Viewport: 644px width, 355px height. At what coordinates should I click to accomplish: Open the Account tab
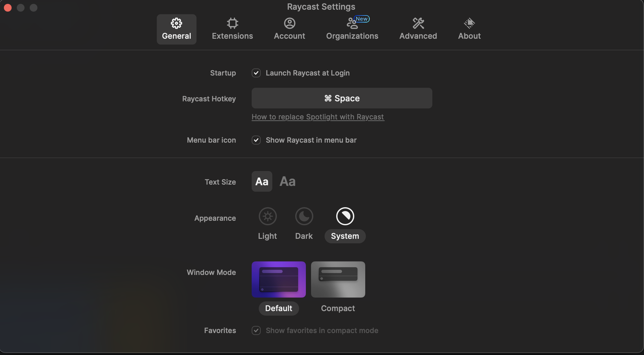point(289,29)
